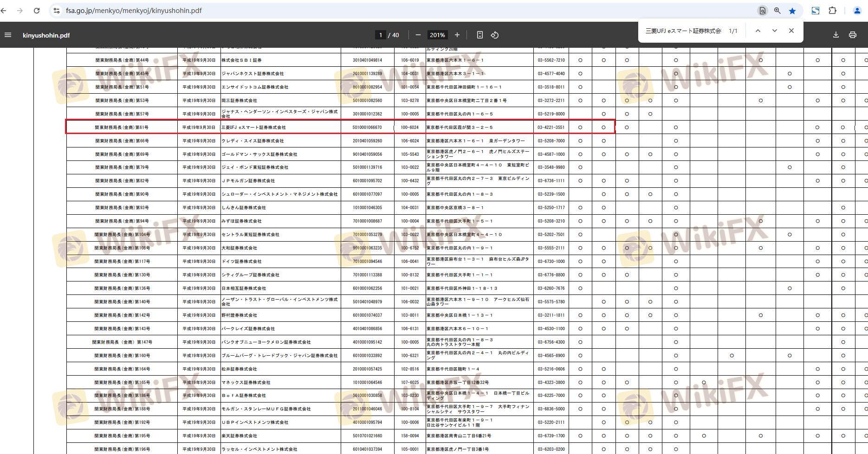Close the find bar
This screenshot has height=454, width=868.
pyautogui.click(x=791, y=31)
